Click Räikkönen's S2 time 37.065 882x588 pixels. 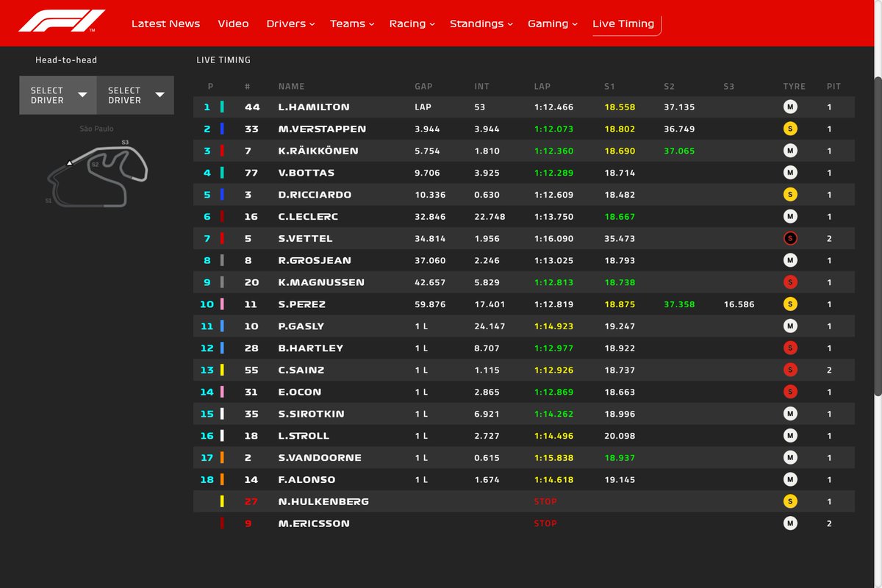coord(679,151)
